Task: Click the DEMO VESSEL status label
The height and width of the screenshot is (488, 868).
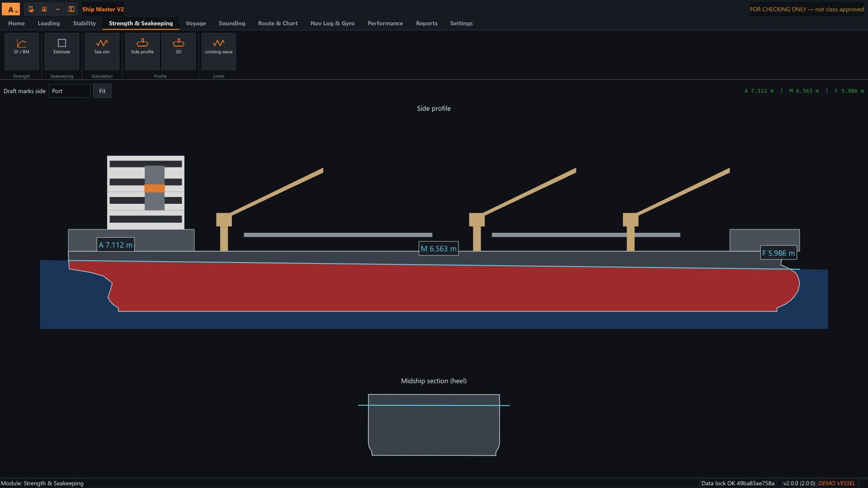Action: pyautogui.click(x=837, y=483)
